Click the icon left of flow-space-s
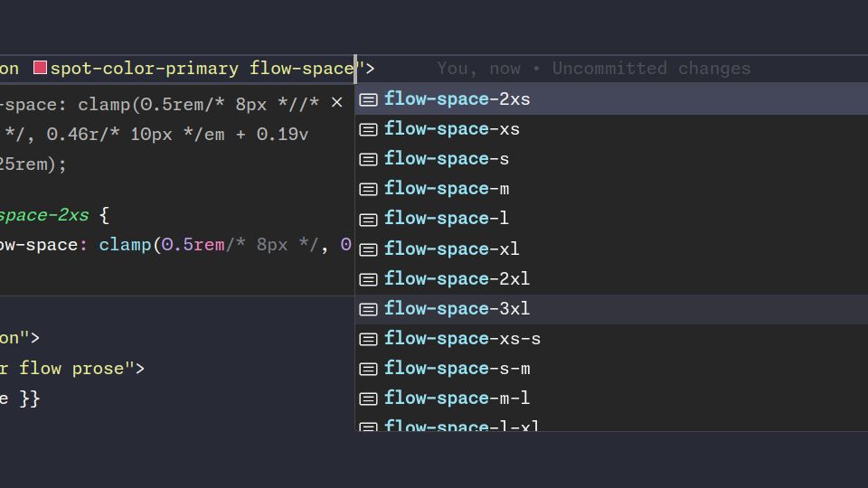 368,159
